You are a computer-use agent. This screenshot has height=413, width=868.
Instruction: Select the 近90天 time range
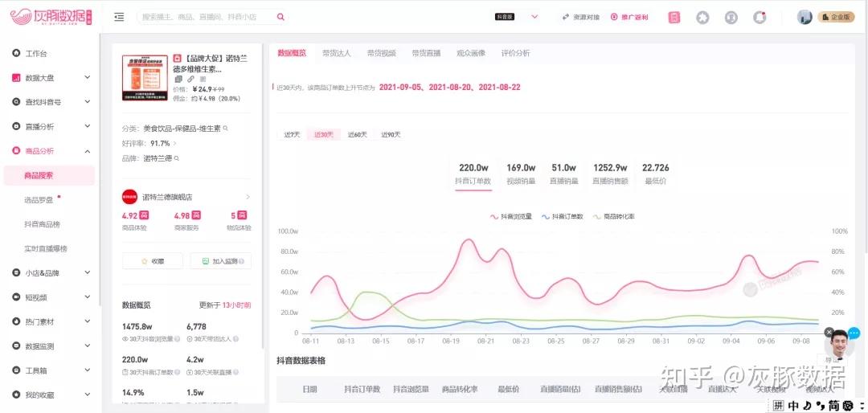pos(391,134)
